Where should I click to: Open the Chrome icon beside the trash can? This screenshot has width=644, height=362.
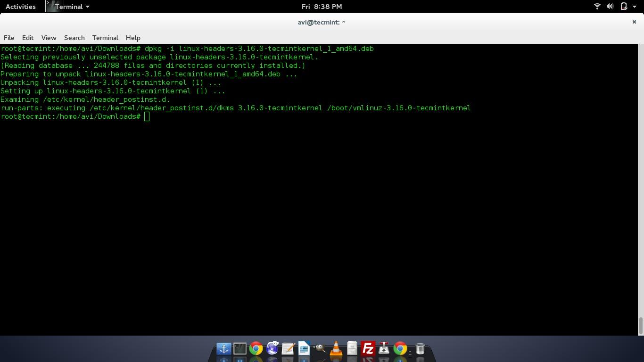pyautogui.click(x=400, y=348)
